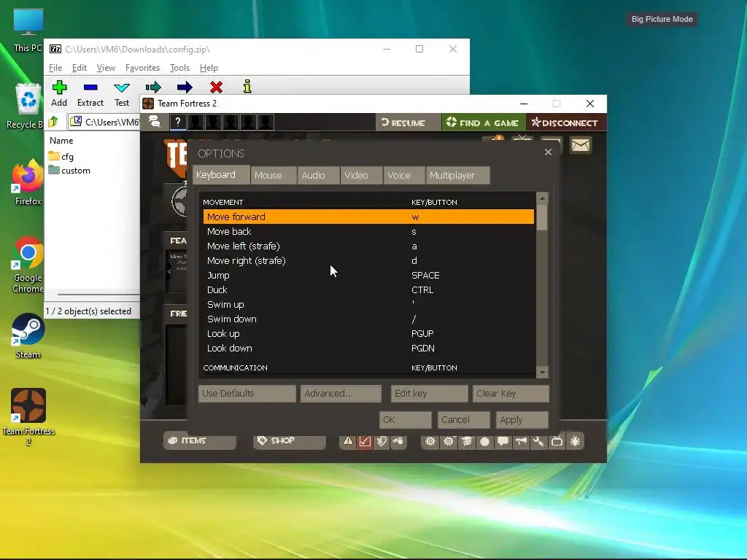747x560 pixels.
Task: Open the 7-Zip Favorites menu
Action: coord(142,68)
